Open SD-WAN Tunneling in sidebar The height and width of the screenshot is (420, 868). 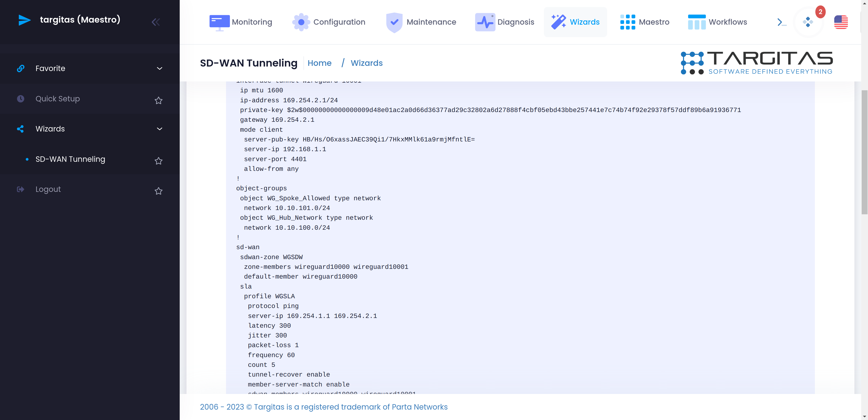tap(71, 159)
